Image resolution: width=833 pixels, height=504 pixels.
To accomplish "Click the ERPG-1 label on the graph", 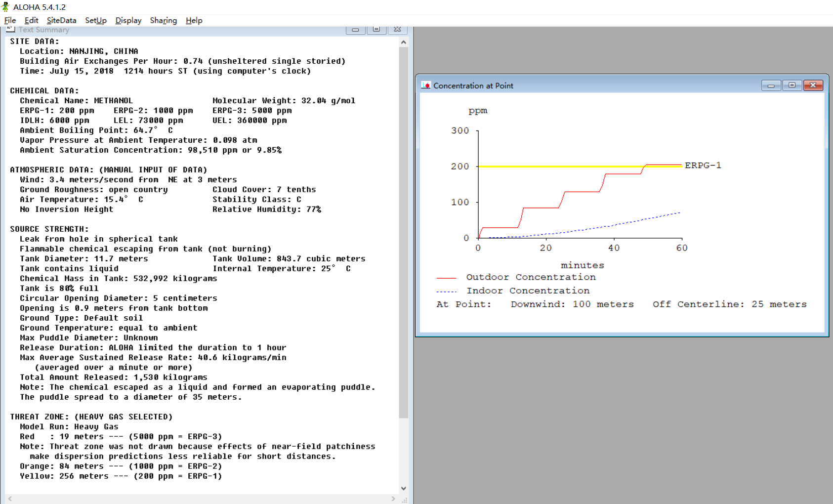I will tap(703, 166).
